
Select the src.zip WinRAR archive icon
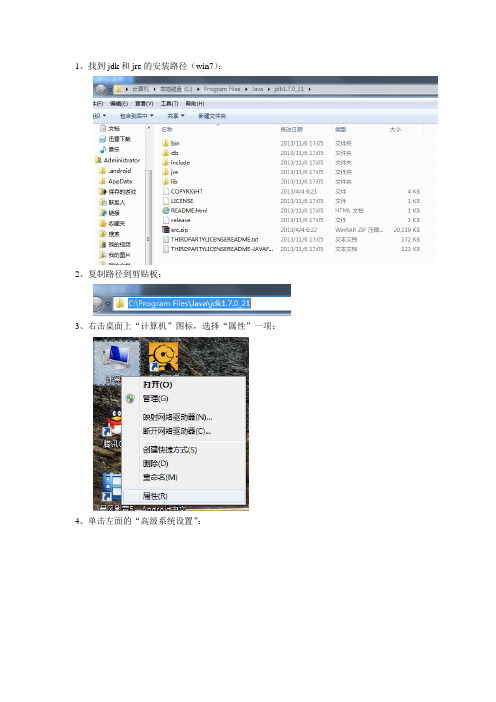pos(166,230)
